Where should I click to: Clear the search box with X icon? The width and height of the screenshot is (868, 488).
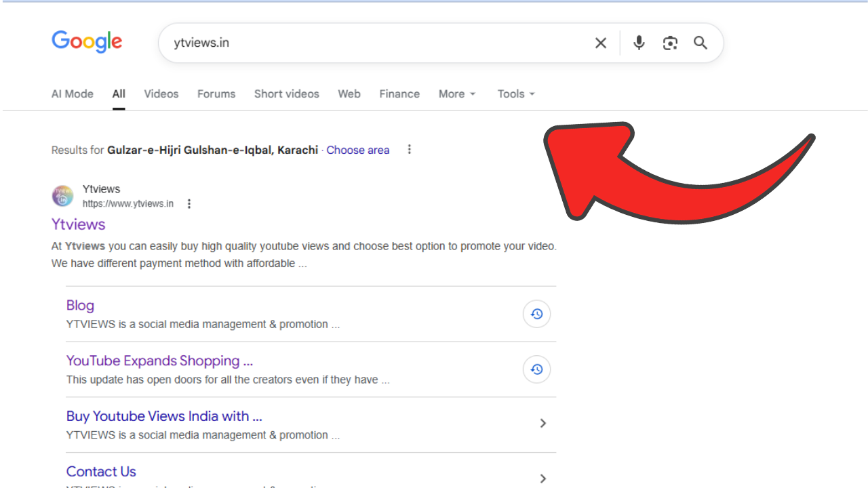pyautogui.click(x=601, y=43)
